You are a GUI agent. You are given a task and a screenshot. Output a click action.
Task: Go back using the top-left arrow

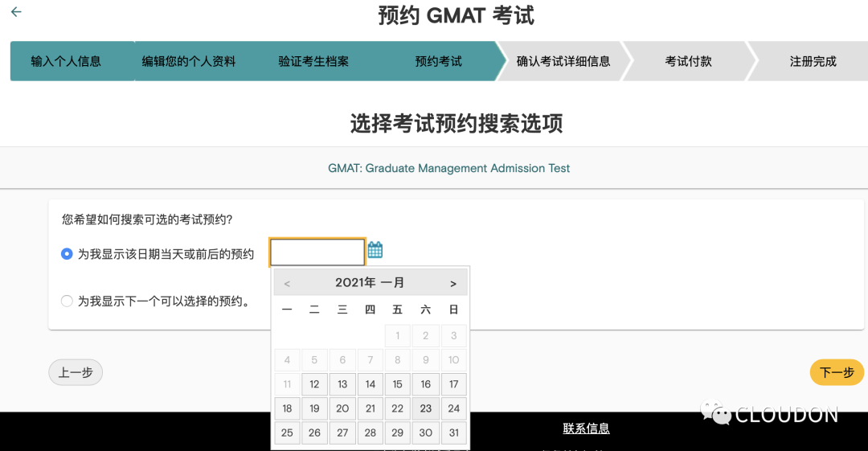pyautogui.click(x=16, y=11)
